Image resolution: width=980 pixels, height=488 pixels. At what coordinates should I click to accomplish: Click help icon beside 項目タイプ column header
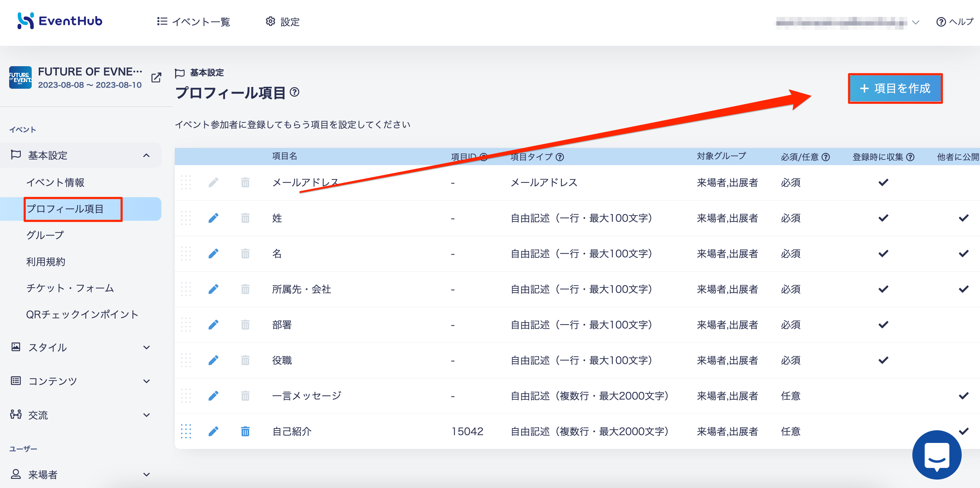[x=560, y=157]
